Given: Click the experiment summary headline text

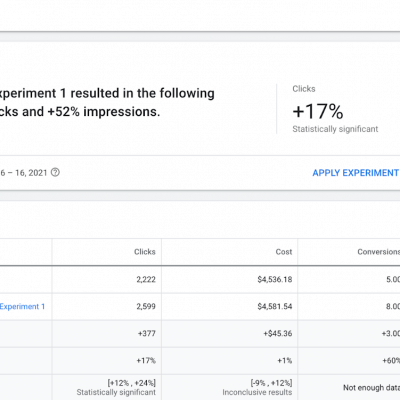Looking at the screenshot, I should [x=107, y=102].
